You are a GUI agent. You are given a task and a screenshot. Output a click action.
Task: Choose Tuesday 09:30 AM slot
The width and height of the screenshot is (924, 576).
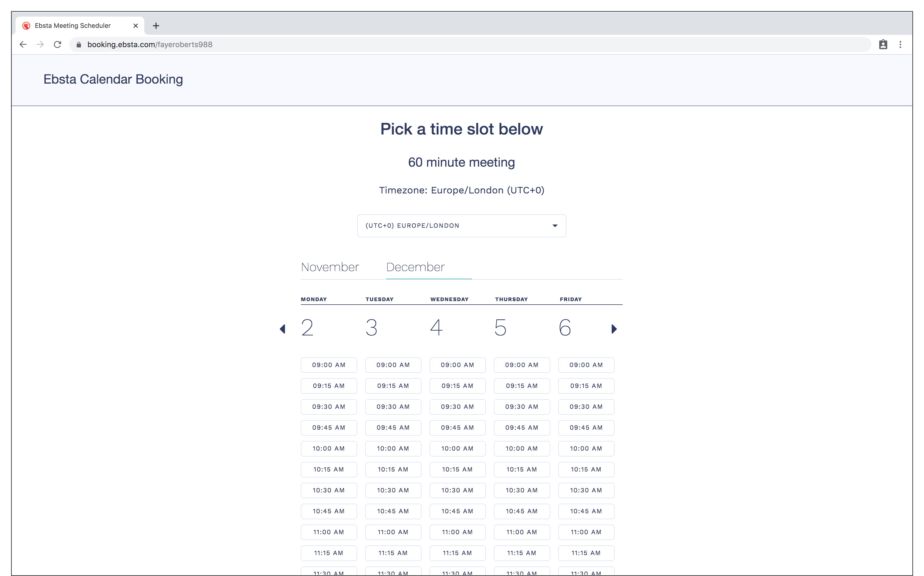pyautogui.click(x=393, y=407)
